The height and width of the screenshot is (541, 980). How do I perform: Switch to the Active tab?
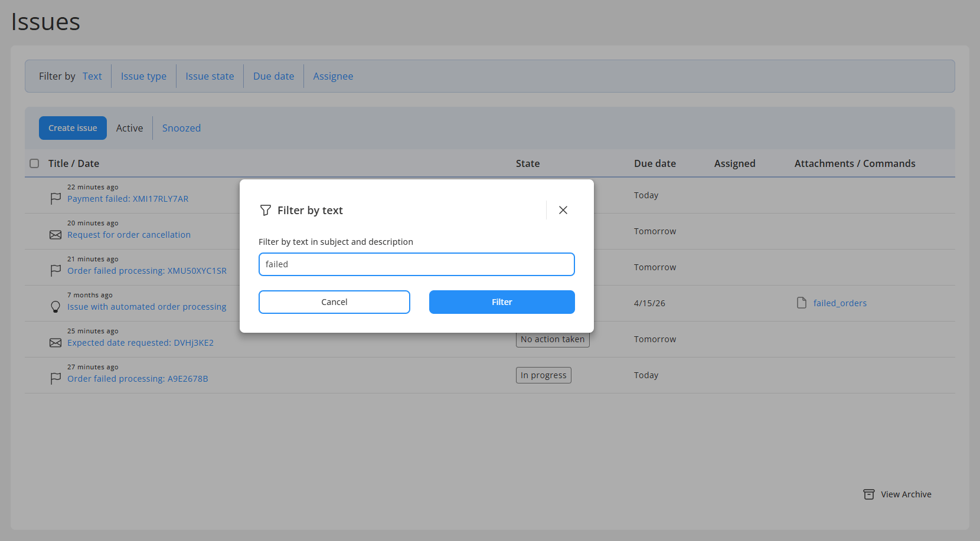[129, 128]
